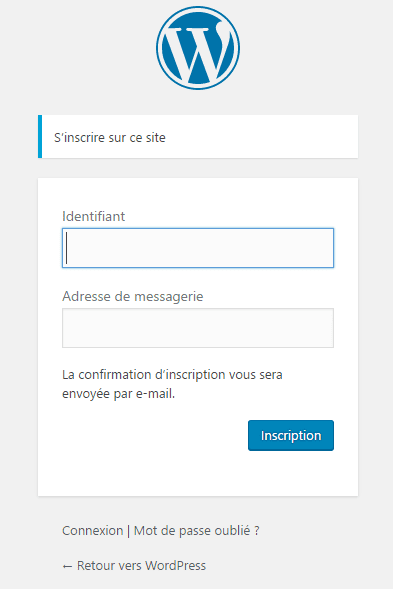Click the word WordPress in bottom link
Viewport: 393px width, 589px height.
[175, 565]
